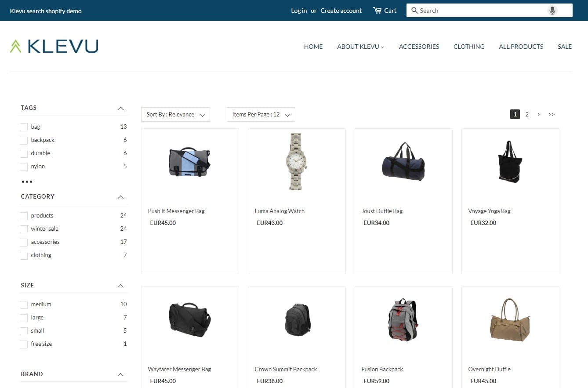The width and height of the screenshot is (588, 388).
Task: Collapse the Brand filter section
Action: pos(120,374)
